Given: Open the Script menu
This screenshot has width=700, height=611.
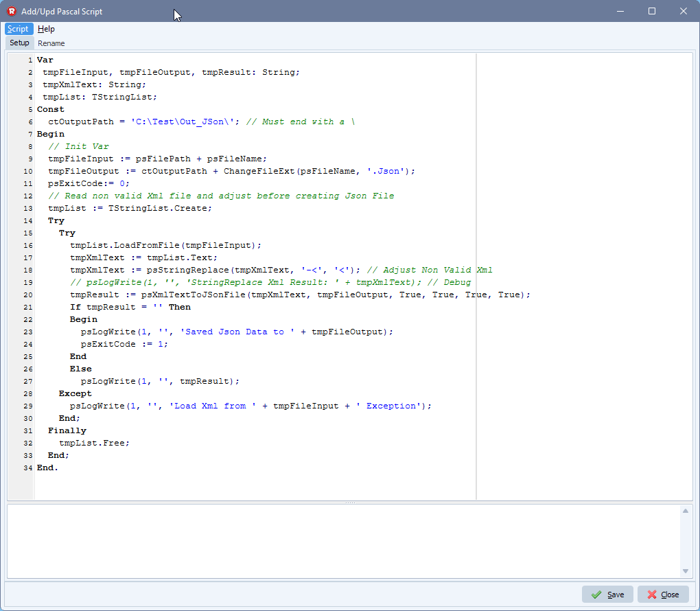Looking at the screenshot, I should point(18,29).
